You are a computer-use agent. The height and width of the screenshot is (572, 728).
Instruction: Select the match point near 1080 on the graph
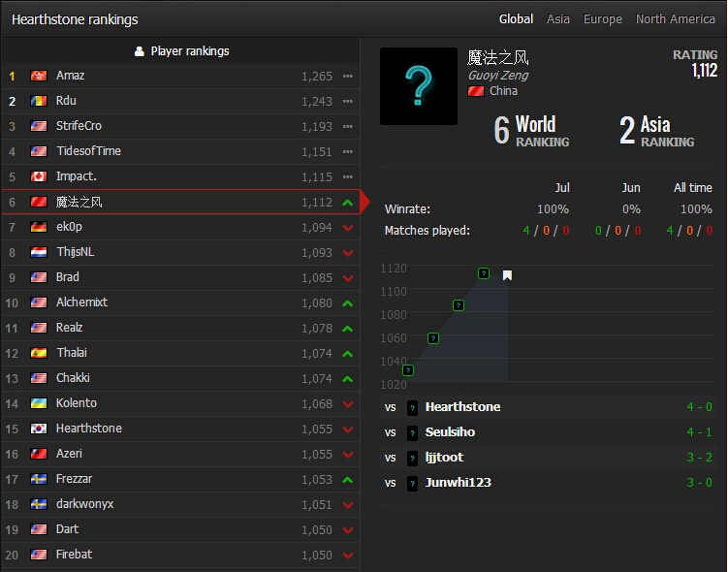click(459, 305)
